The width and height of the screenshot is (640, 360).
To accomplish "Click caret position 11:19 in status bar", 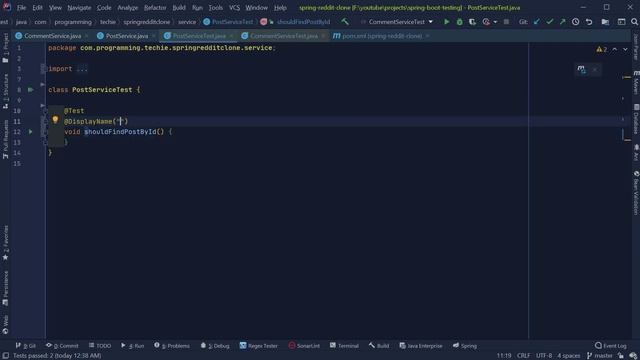I will 504,356.
